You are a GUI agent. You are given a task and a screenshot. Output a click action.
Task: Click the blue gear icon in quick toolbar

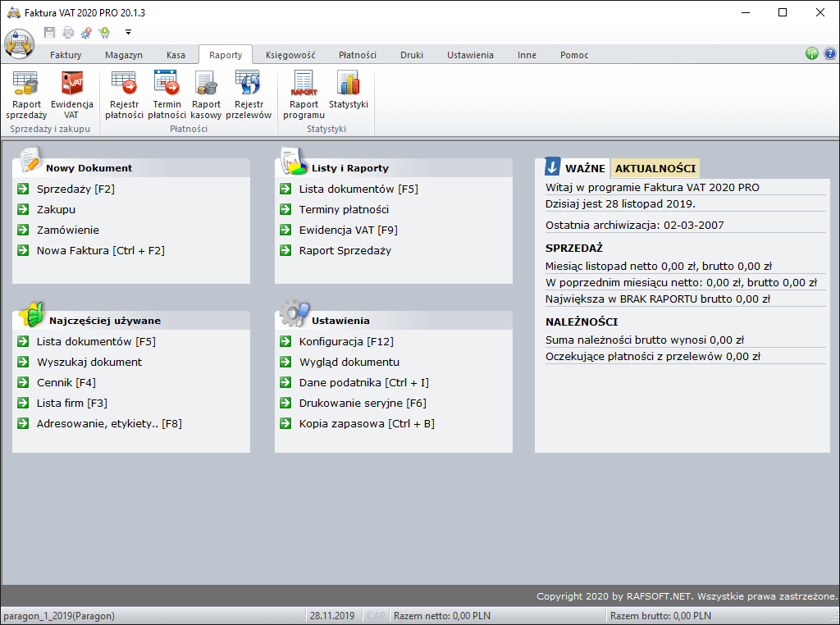pyautogui.click(x=86, y=33)
